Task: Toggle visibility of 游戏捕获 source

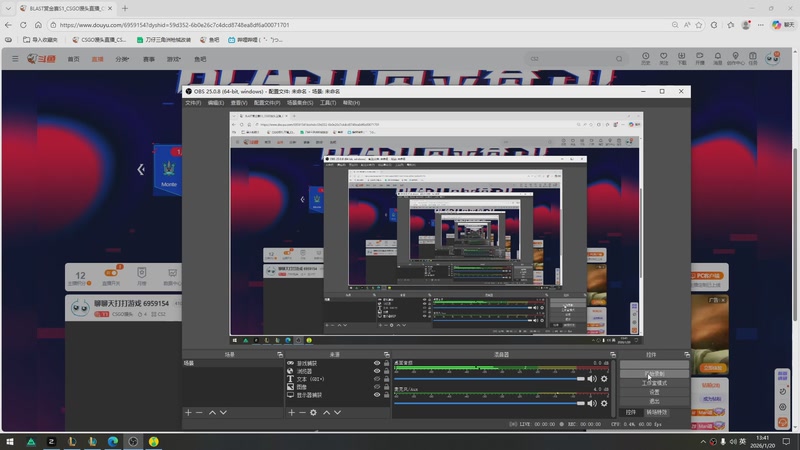Action: (377, 363)
